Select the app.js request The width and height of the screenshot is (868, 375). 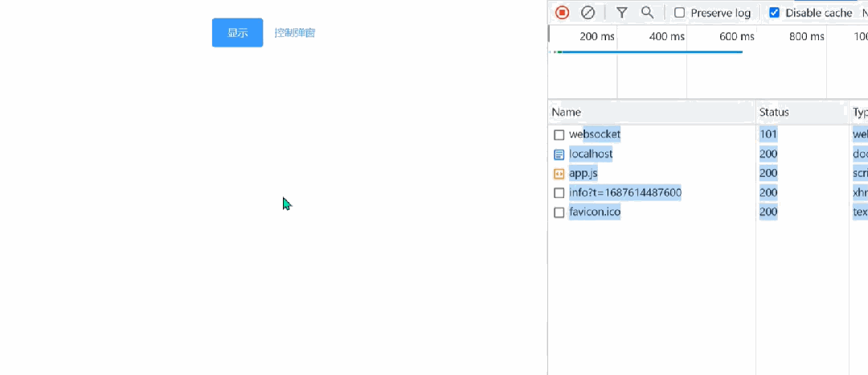[707, 173]
